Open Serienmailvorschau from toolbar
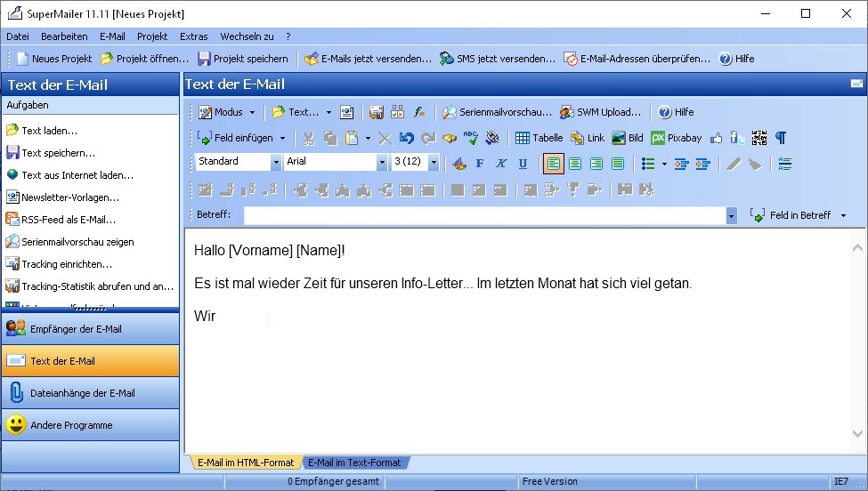The image size is (868, 491). click(497, 112)
